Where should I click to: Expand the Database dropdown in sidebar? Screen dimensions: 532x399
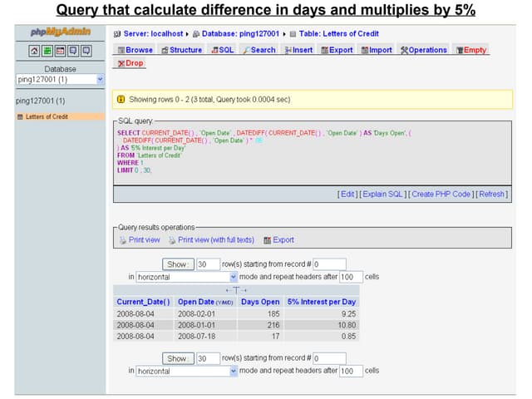click(100, 80)
